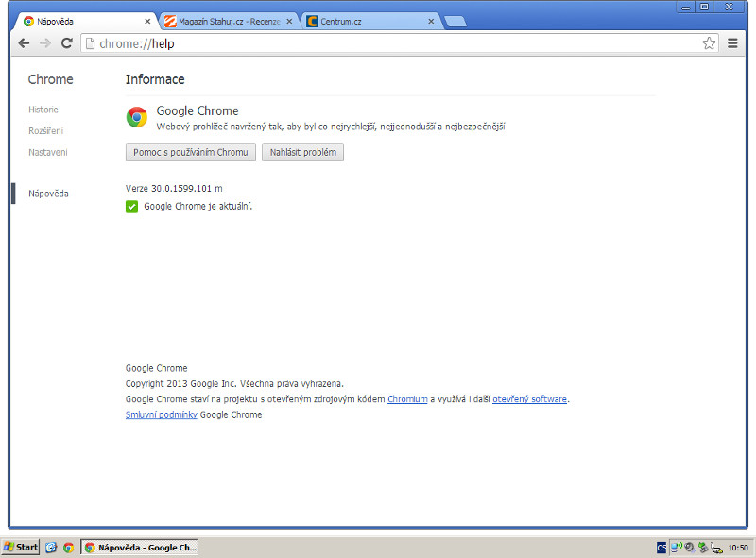The width and height of the screenshot is (756, 558).
Task: Open the wireless network tray icon
Action: [677, 547]
